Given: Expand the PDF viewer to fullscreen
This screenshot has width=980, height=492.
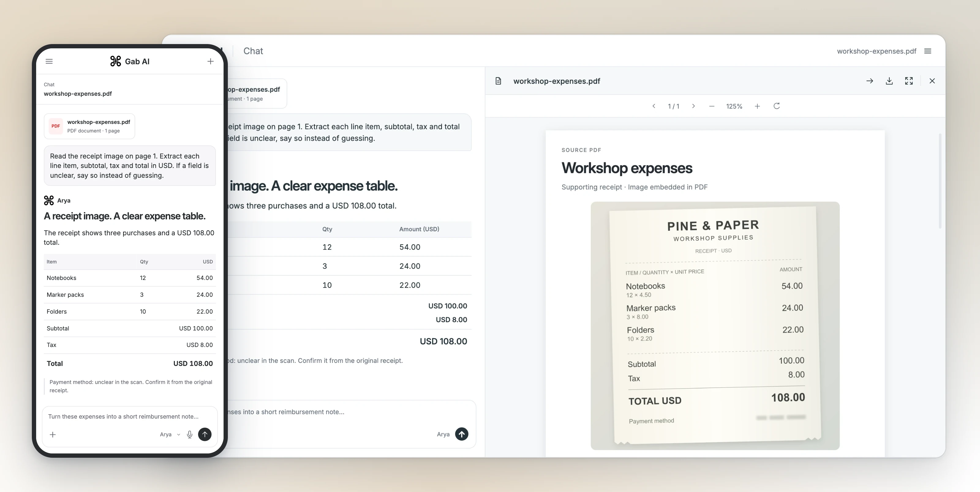Looking at the screenshot, I should [909, 81].
